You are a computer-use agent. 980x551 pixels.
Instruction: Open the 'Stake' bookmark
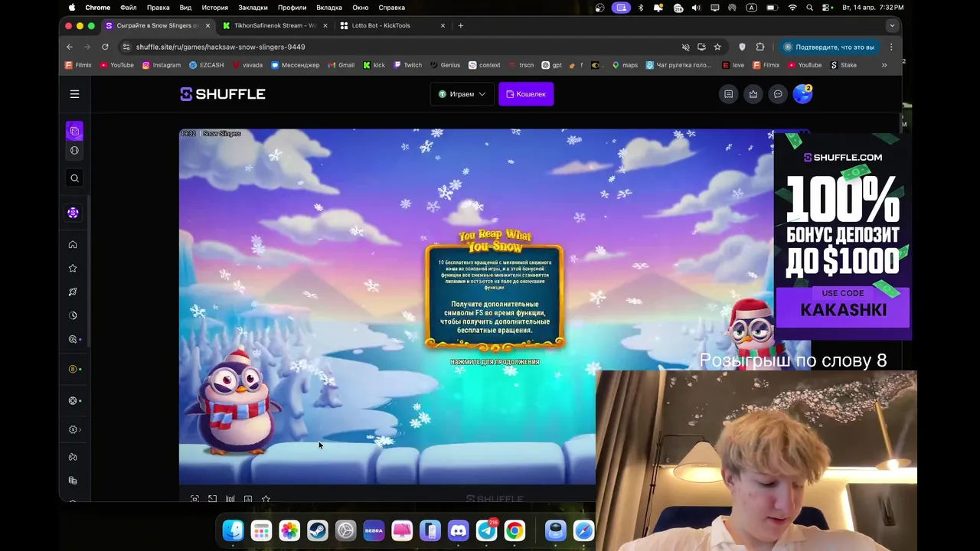pyautogui.click(x=844, y=65)
